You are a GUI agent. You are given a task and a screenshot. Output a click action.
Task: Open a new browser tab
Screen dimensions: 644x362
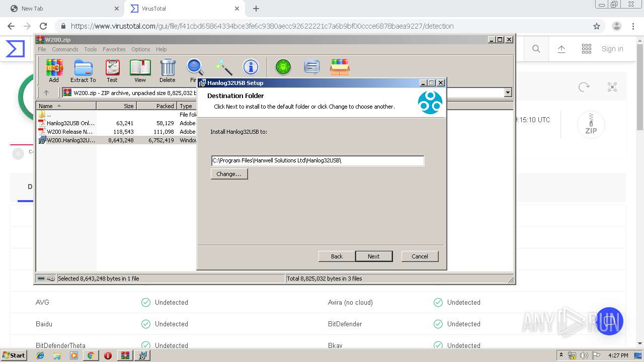point(256,9)
